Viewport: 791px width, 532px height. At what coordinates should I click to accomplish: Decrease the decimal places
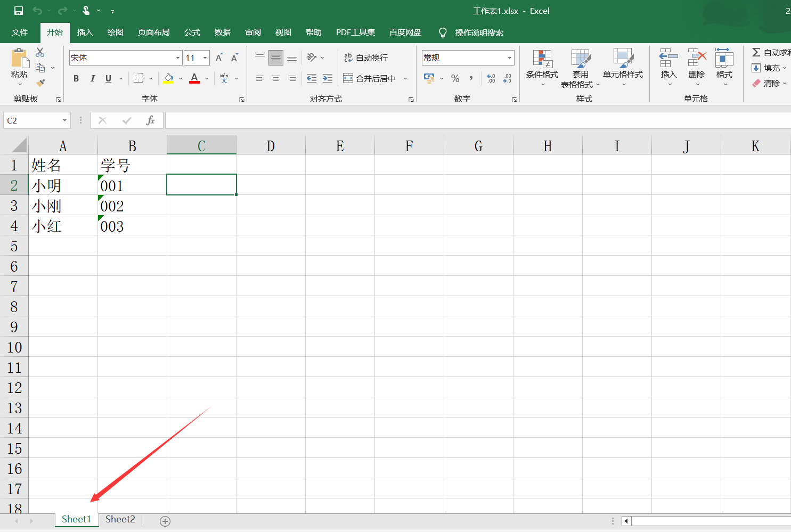coord(507,78)
